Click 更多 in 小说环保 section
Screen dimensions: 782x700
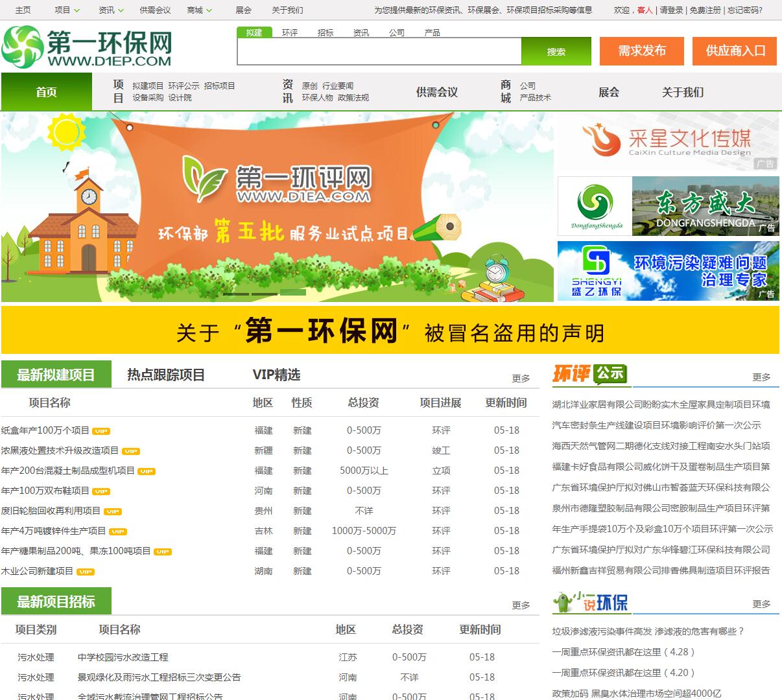click(761, 603)
